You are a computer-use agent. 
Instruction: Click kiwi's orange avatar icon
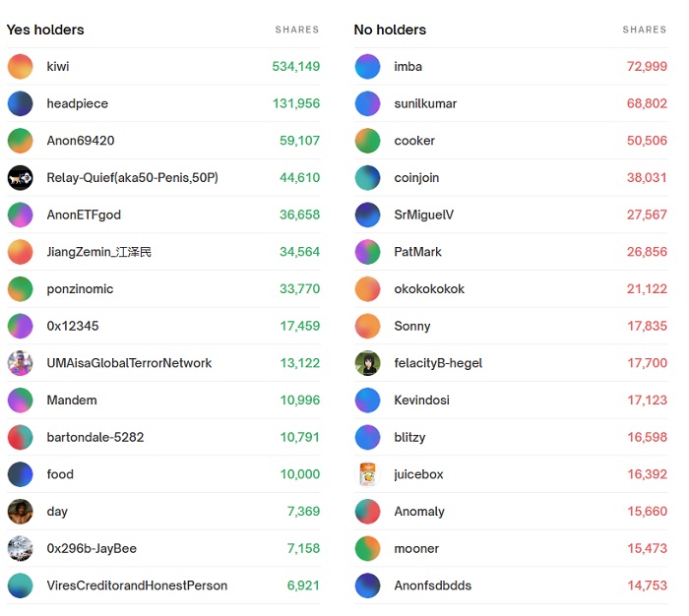[x=21, y=66]
